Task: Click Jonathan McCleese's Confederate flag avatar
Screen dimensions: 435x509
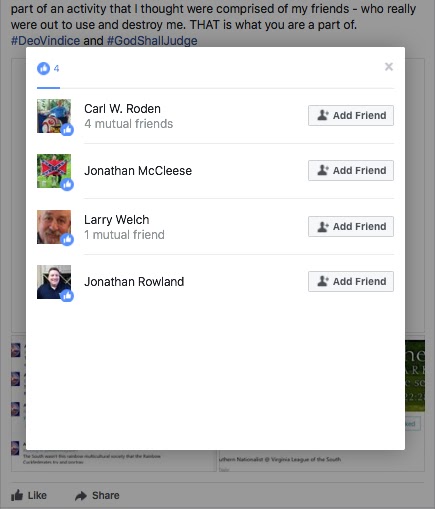Action: click(x=54, y=171)
